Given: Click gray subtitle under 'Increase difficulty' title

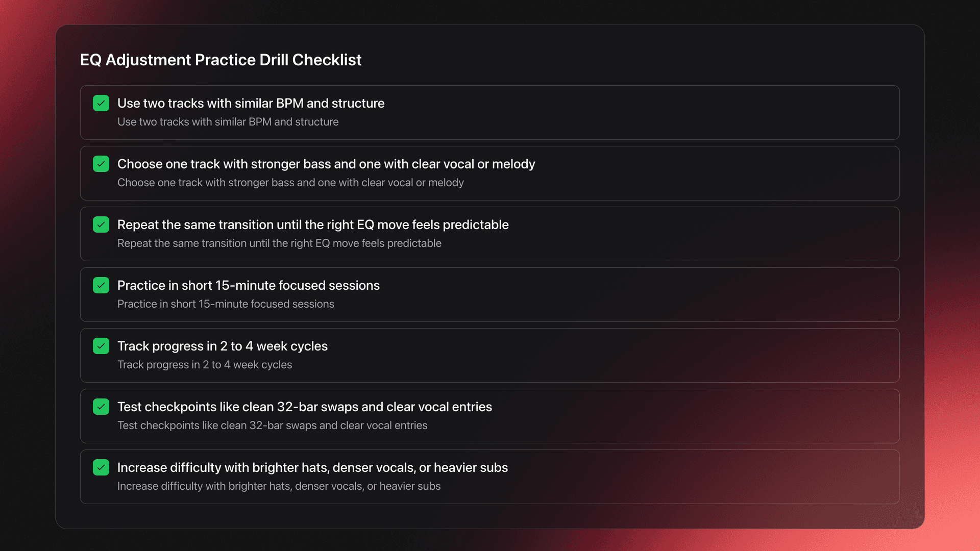Looking at the screenshot, I should [x=279, y=486].
